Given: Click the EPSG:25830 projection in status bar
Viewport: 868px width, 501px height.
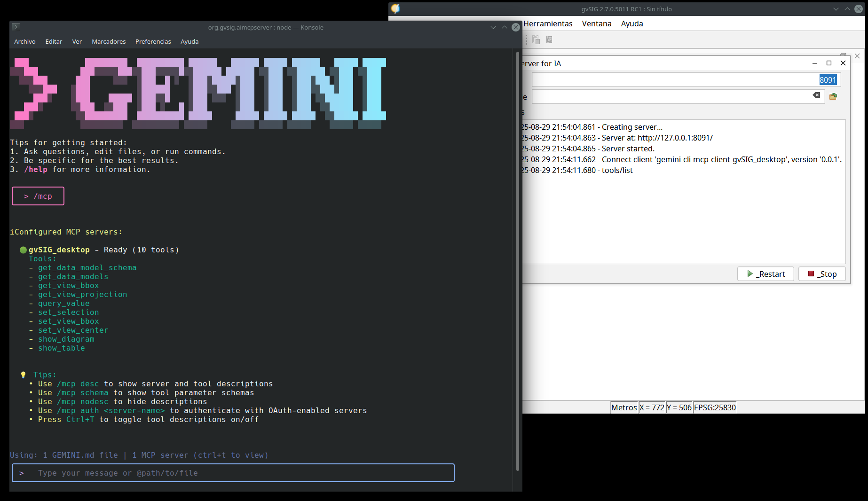Looking at the screenshot, I should click(x=715, y=407).
